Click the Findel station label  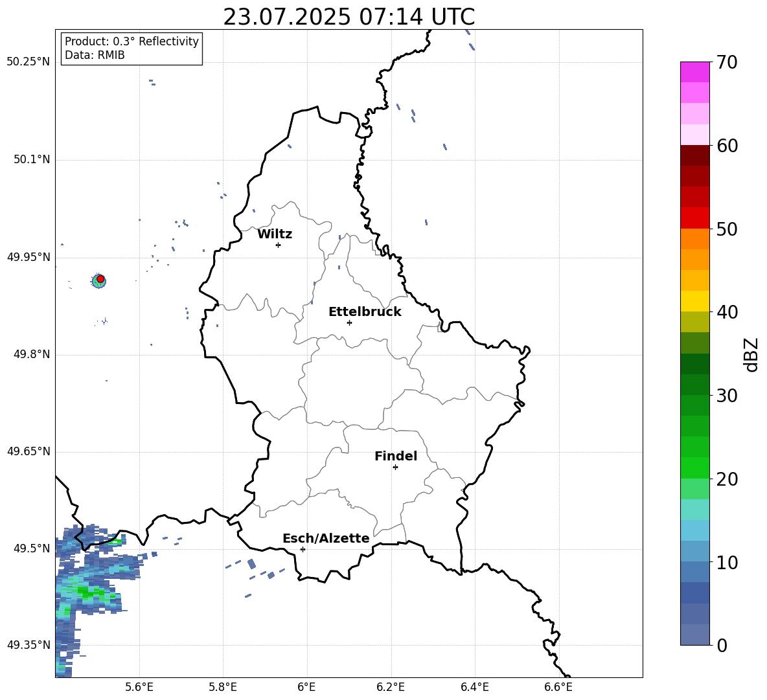click(x=396, y=456)
